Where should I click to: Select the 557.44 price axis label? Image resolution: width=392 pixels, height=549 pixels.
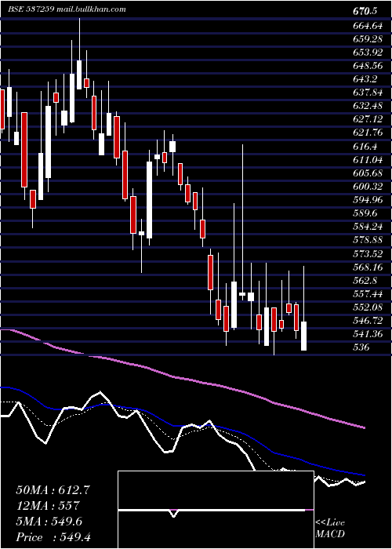(368, 294)
